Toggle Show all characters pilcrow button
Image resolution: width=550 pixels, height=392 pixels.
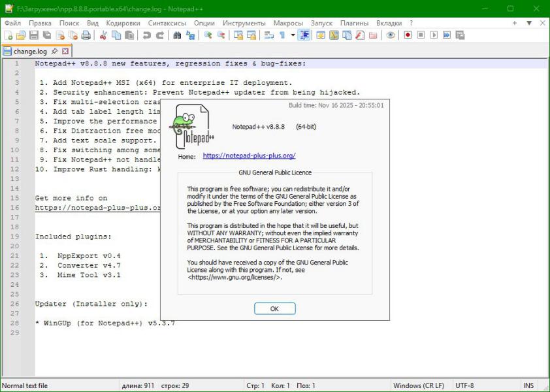(282, 35)
